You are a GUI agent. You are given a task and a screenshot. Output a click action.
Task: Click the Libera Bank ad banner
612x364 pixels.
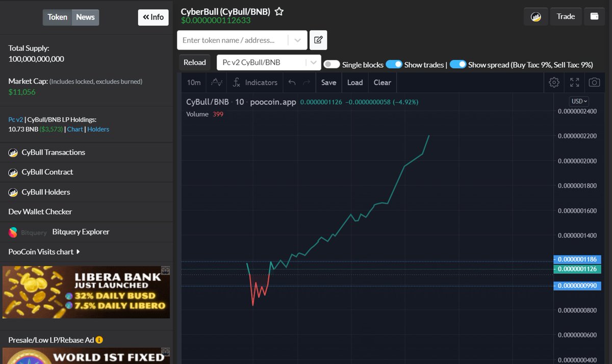86,292
